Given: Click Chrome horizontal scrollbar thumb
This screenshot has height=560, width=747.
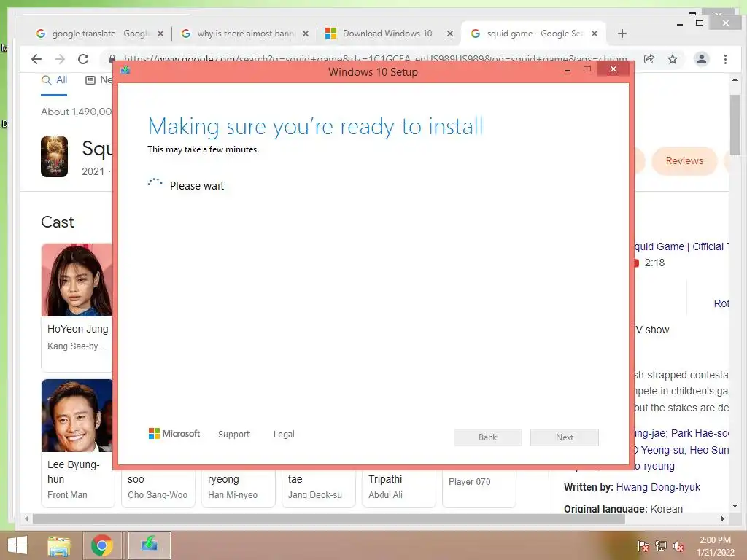Looking at the screenshot, I should 329,518.
